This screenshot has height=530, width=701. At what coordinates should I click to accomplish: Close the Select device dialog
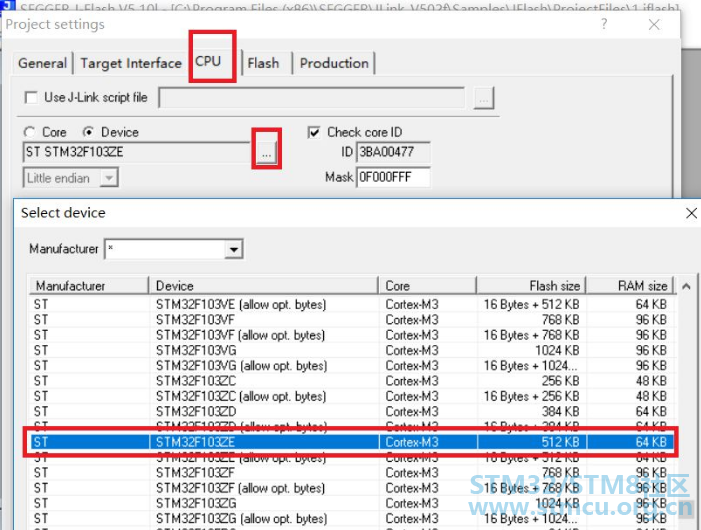(x=691, y=213)
